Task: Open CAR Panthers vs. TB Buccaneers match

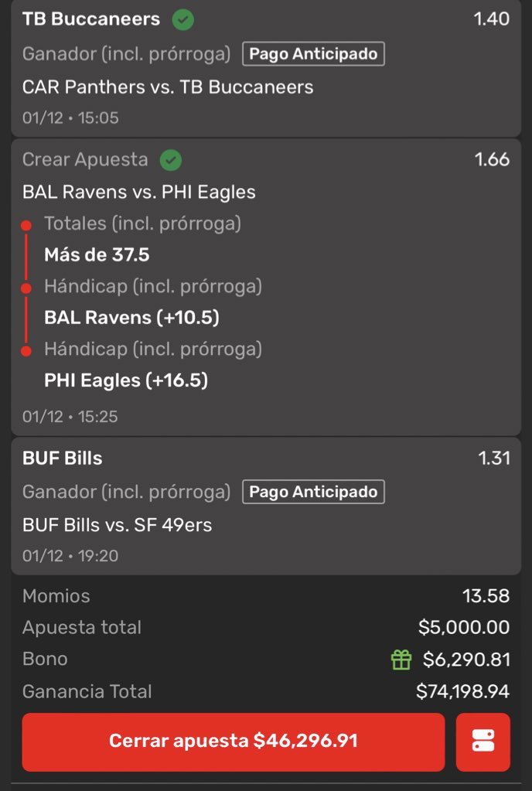Action: [x=168, y=87]
